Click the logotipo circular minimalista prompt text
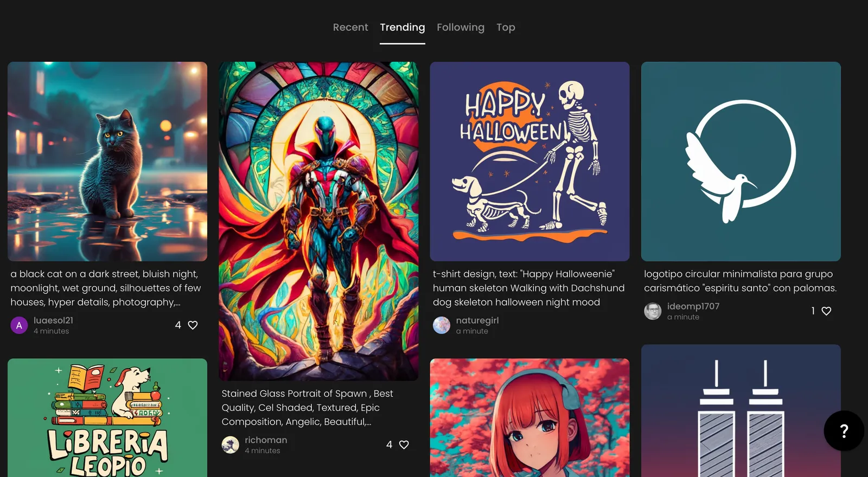This screenshot has height=477, width=868. [741, 281]
